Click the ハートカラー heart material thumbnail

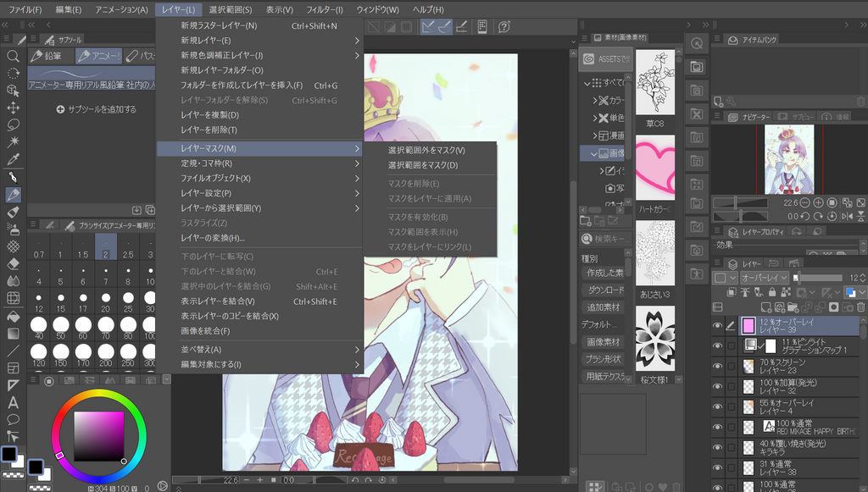(x=655, y=168)
